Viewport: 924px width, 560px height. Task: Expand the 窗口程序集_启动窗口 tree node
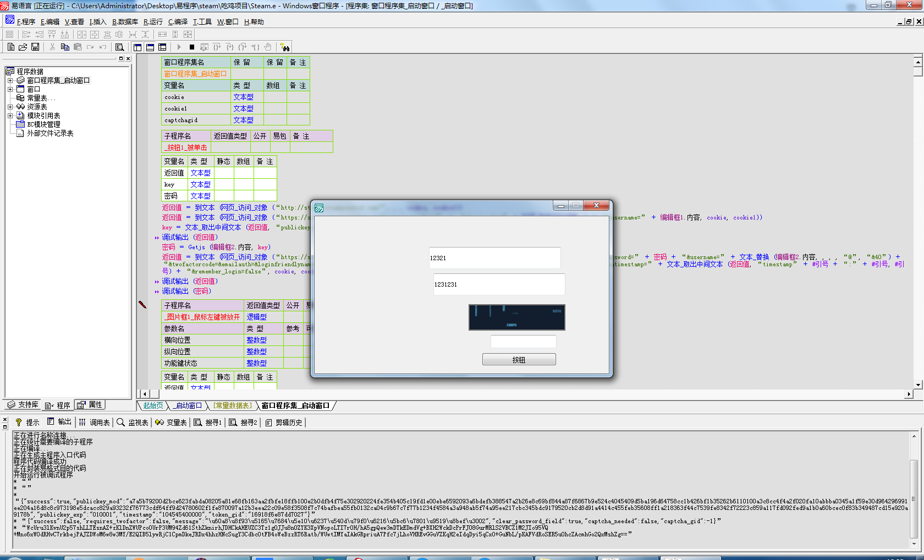(10, 80)
